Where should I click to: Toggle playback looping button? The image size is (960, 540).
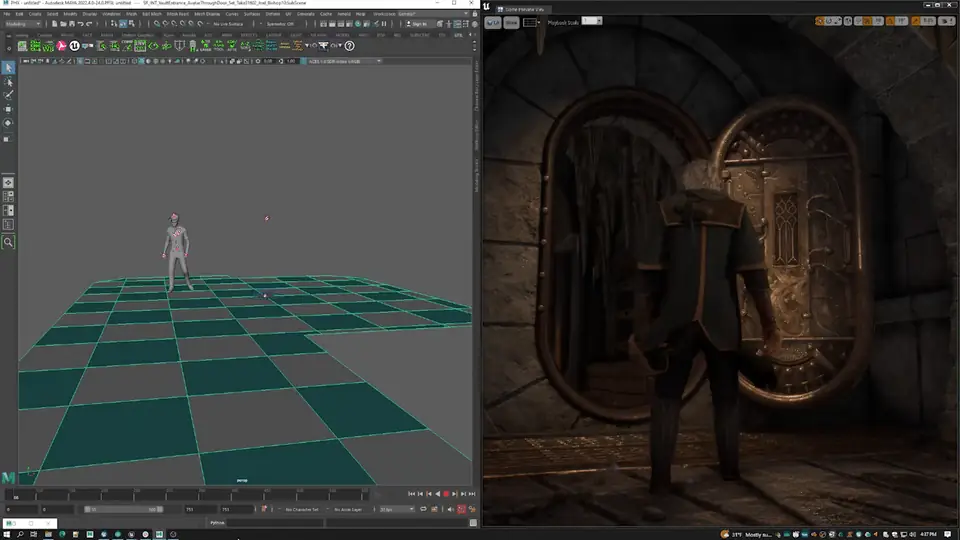point(423,509)
